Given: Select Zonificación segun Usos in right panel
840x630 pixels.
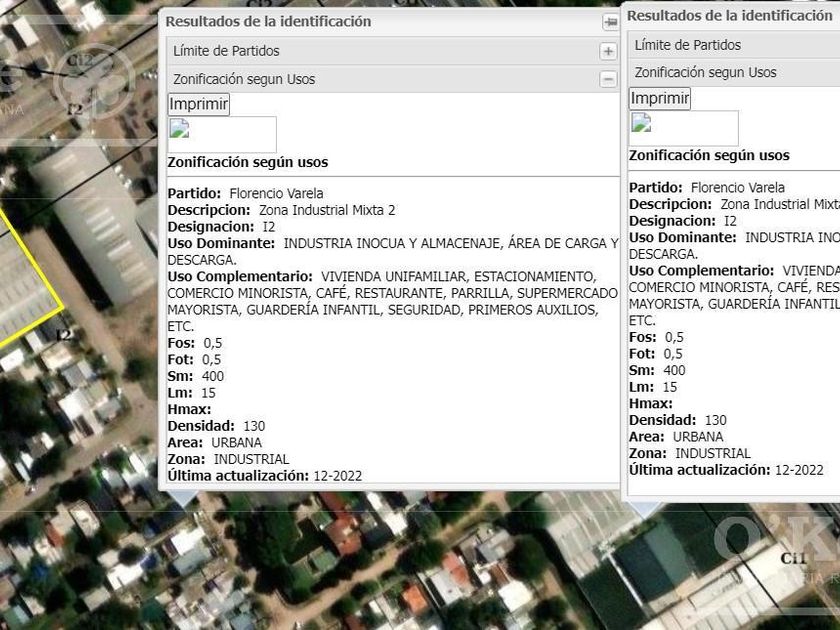Looking at the screenshot, I should tap(705, 72).
